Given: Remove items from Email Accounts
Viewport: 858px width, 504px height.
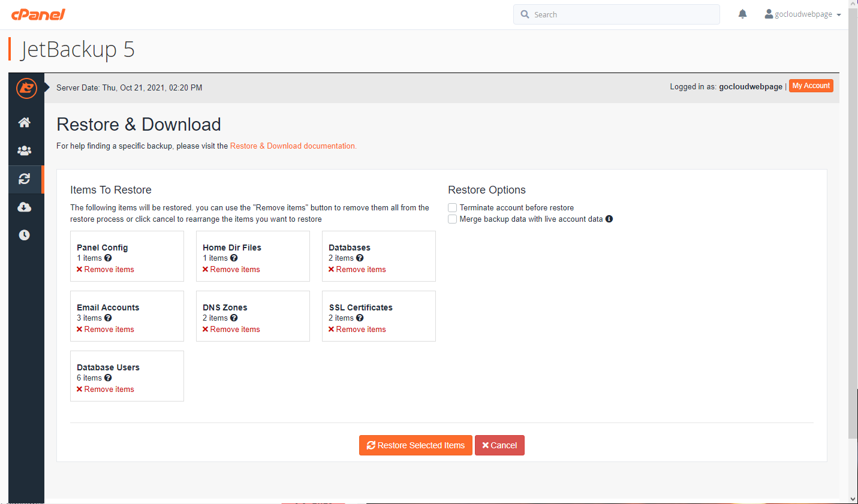Looking at the screenshot, I should (106, 329).
